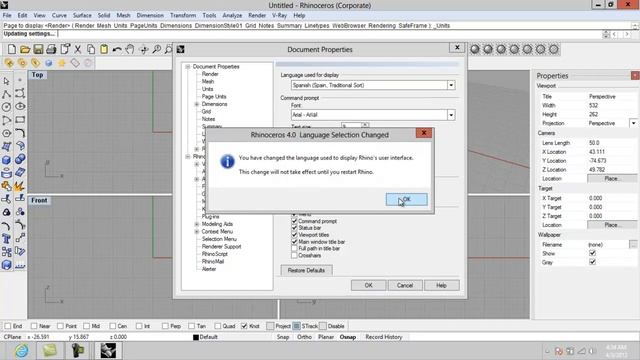640x360 pixels.
Task: Toggle Ortho in the status bar
Action: (304, 337)
